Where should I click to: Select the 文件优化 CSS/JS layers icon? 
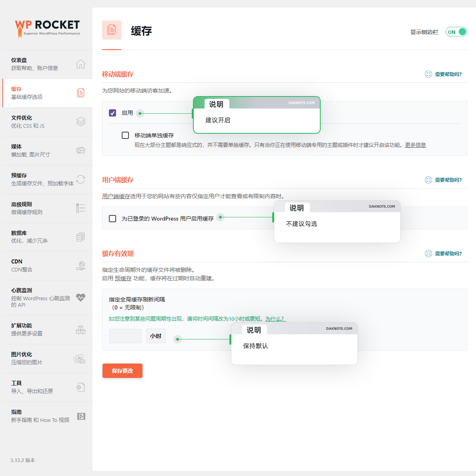coord(80,122)
